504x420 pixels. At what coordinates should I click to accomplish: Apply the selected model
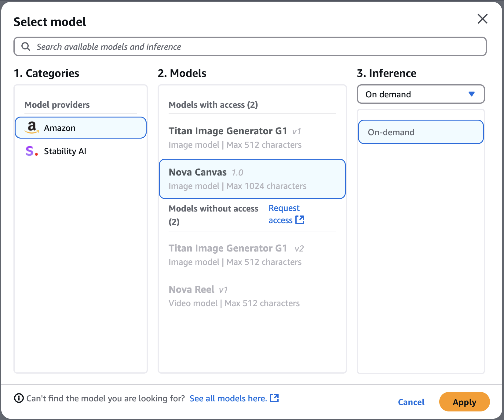coord(464,402)
